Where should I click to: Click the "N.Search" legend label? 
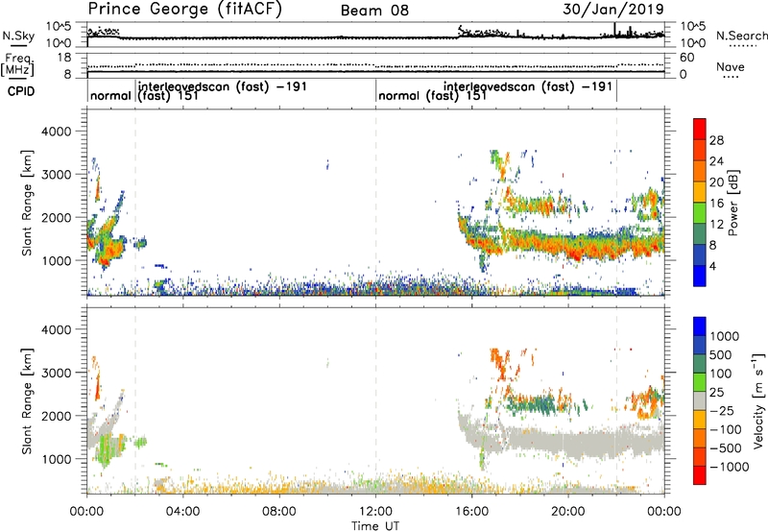[741, 36]
